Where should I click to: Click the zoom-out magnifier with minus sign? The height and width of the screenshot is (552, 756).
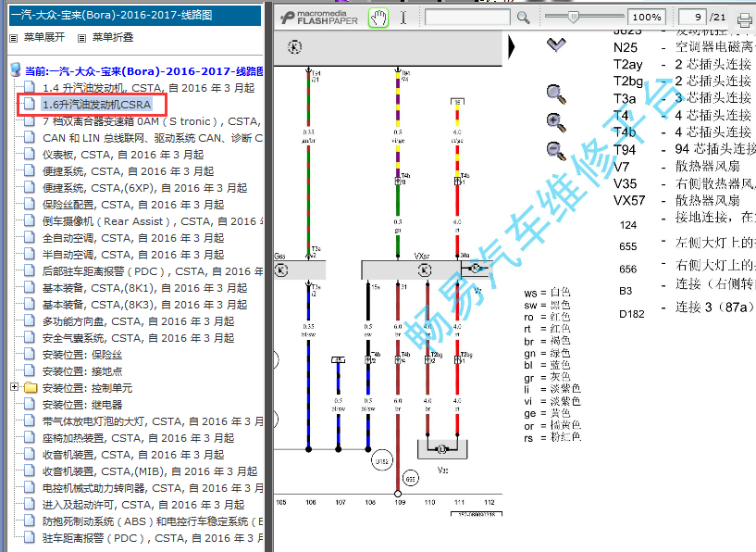556,151
